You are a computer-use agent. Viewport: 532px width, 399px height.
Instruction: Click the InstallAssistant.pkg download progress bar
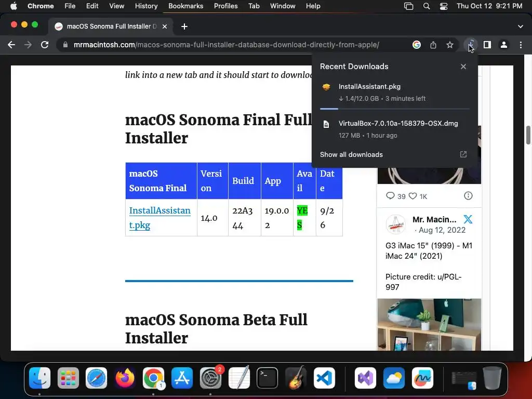coord(395,109)
